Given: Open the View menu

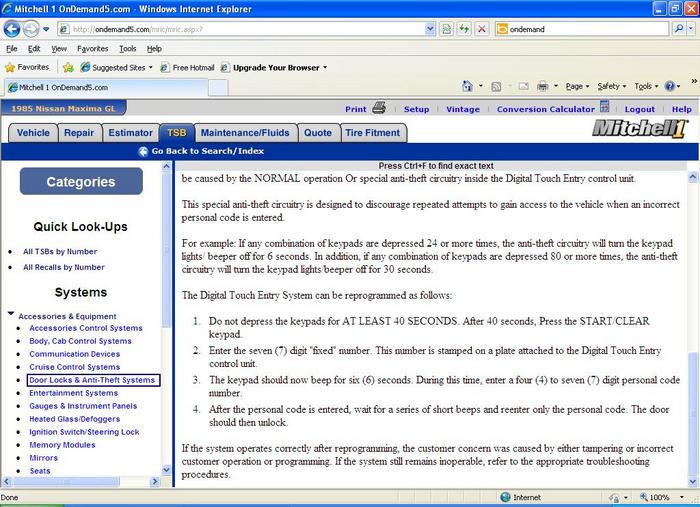Looking at the screenshot, I should 58,49.
